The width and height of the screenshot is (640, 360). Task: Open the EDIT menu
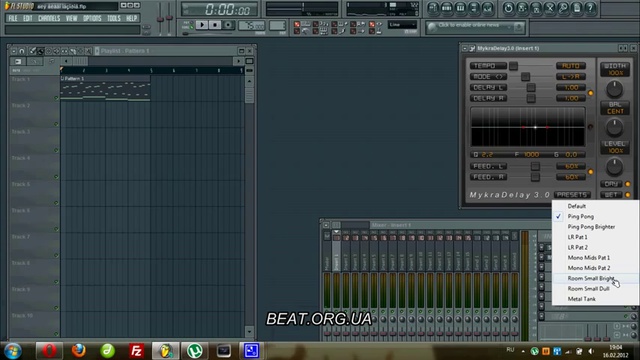point(27,18)
